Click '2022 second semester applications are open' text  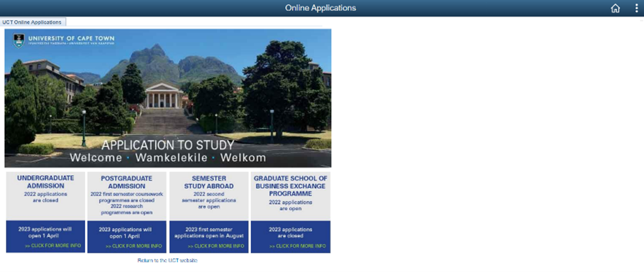click(209, 201)
